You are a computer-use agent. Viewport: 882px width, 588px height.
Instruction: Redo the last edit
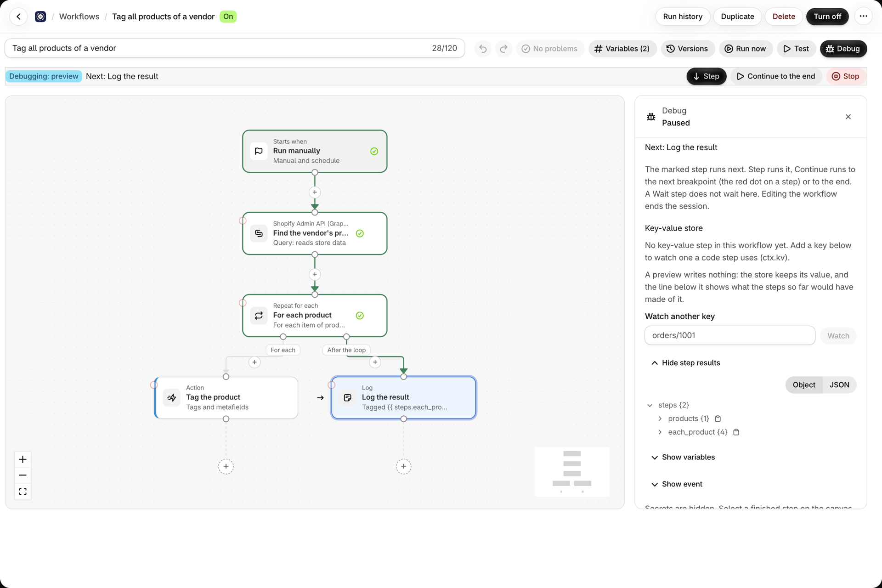pos(504,49)
